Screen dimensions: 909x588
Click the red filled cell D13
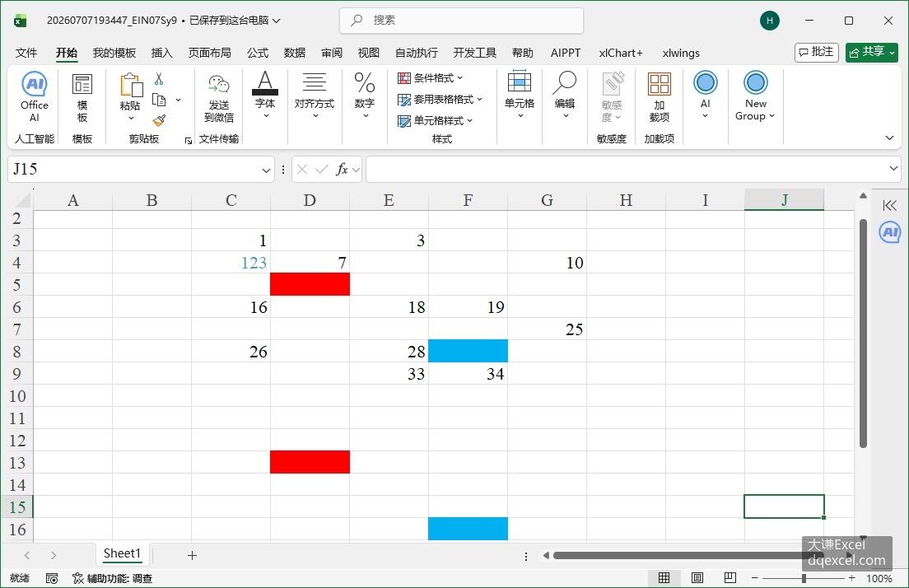click(310, 462)
